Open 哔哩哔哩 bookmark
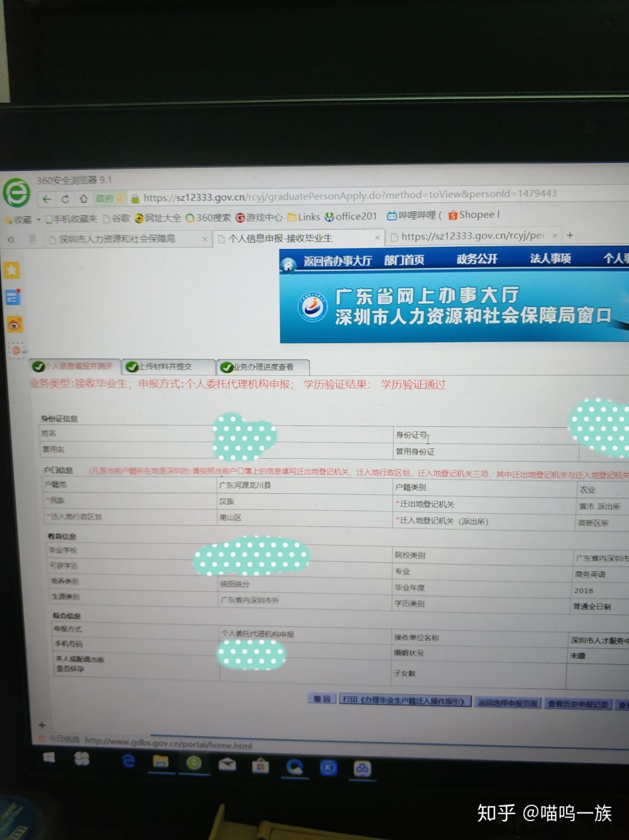The height and width of the screenshot is (840, 629). tap(415, 216)
